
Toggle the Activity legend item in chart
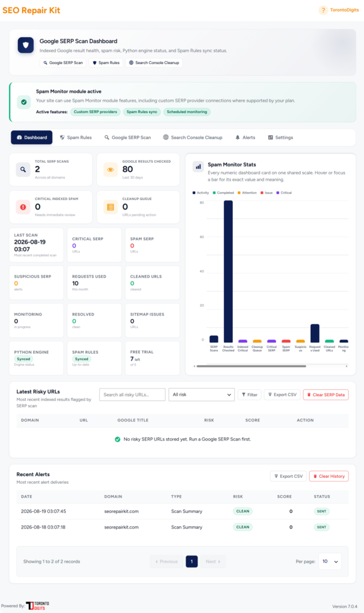coord(201,193)
